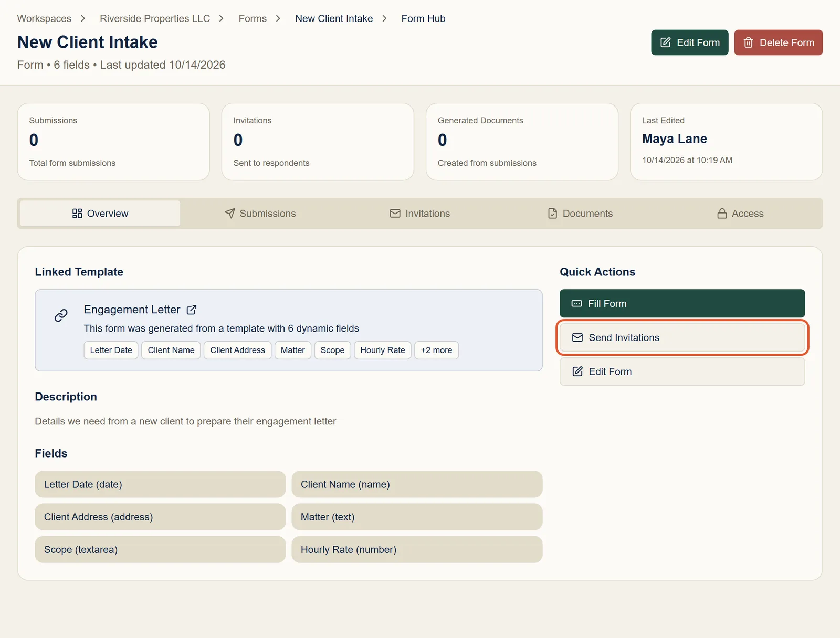The image size is (840, 638).
Task: Click the green Edit Form header button
Action: (x=689, y=42)
